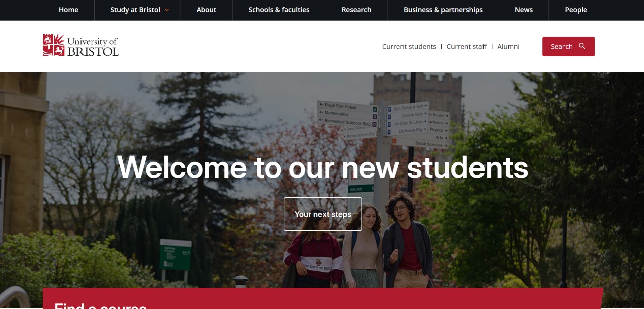Visit the News page

[x=524, y=10]
